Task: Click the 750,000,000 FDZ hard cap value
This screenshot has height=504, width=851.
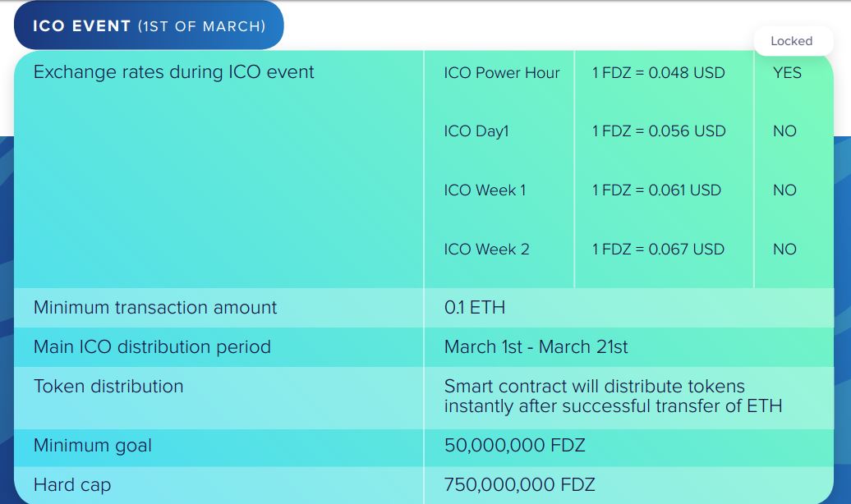Action: point(519,484)
